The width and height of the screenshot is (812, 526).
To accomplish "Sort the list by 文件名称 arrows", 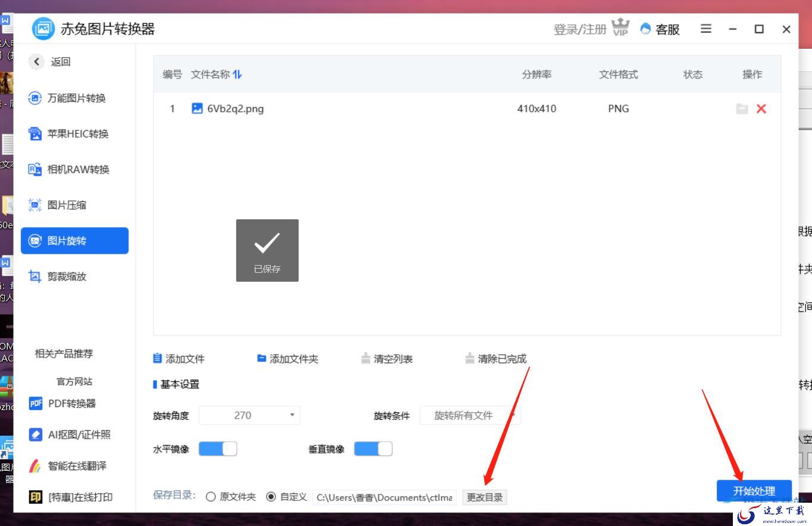I will click(237, 74).
